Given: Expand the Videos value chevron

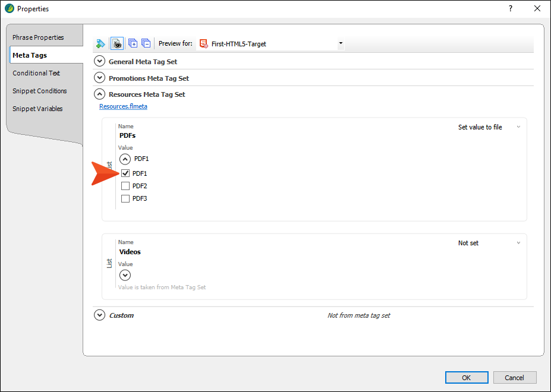Looking at the screenshot, I should coord(125,275).
